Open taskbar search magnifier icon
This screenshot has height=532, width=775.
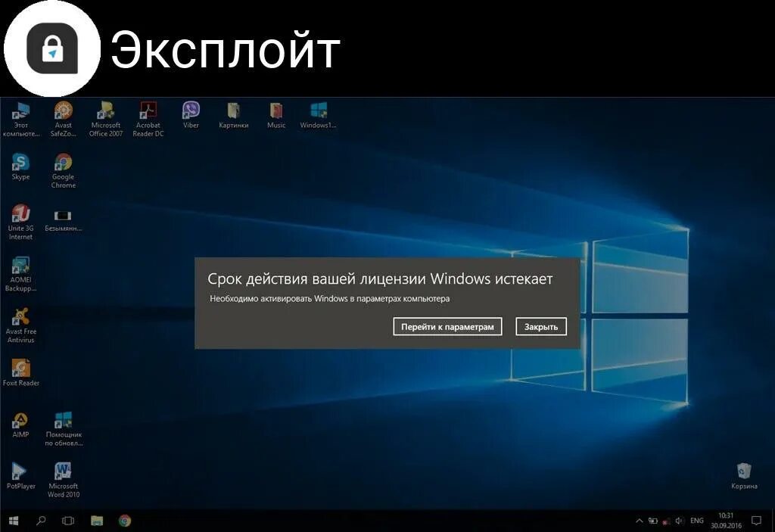[x=41, y=521]
